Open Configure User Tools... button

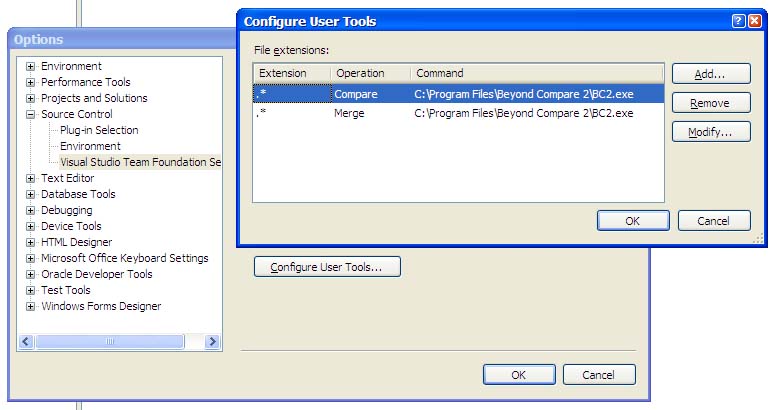327,267
